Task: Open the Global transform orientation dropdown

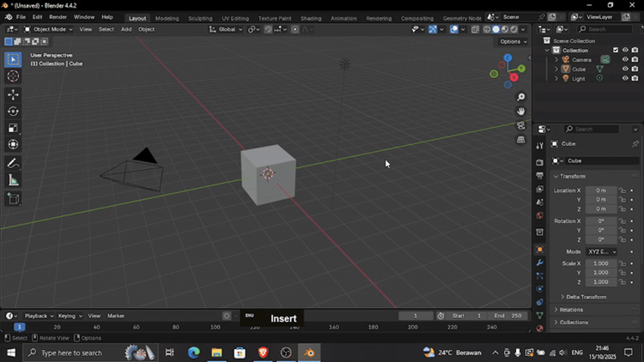Action: click(x=227, y=29)
